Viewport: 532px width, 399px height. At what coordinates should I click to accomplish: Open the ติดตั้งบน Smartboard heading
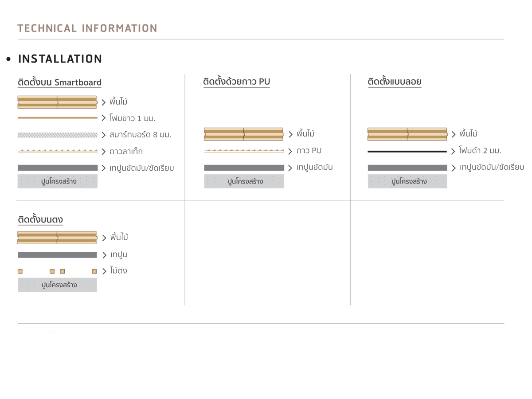pyautogui.click(x=59, y=82)
